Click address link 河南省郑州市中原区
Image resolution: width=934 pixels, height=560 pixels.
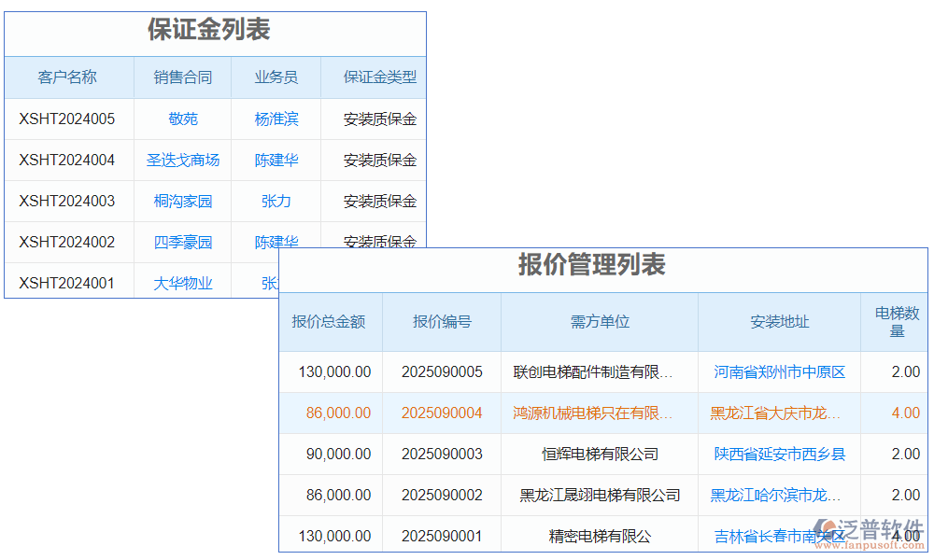point(781,371)
